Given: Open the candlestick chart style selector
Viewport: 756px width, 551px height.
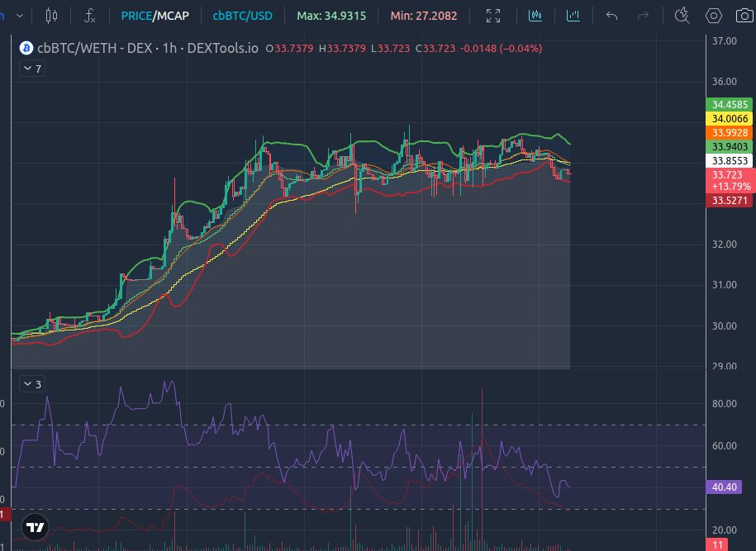Looking at the screenshot, I should pos(51,16).
